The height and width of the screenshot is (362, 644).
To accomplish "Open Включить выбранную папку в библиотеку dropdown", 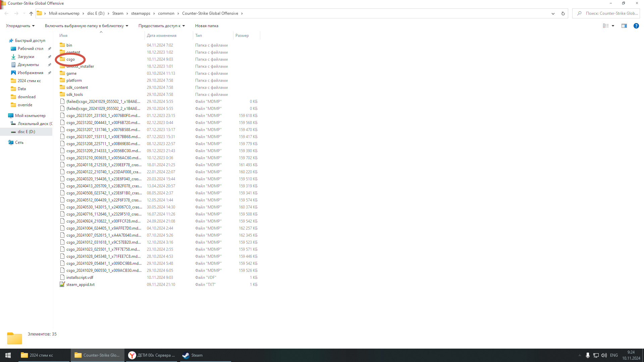I will (x=87, y=26).
